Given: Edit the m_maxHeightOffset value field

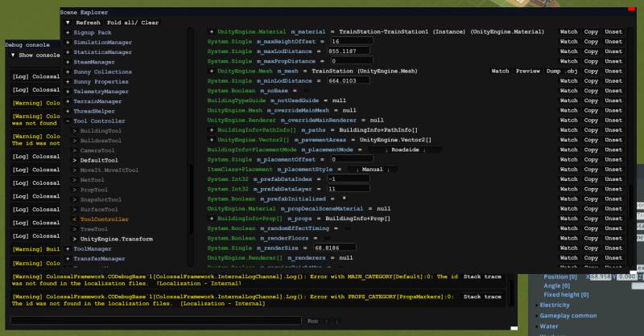Looking at the screenshot, I should [x=352, y=42].
